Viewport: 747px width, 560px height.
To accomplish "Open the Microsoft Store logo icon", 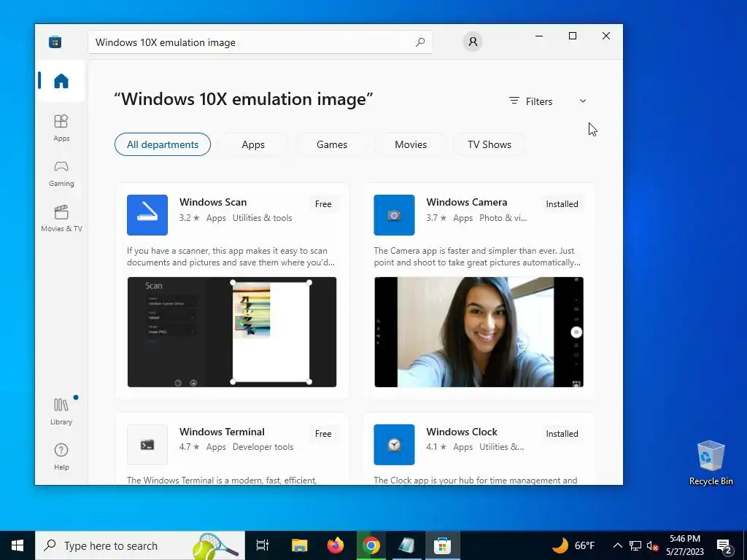I will 55,42.
